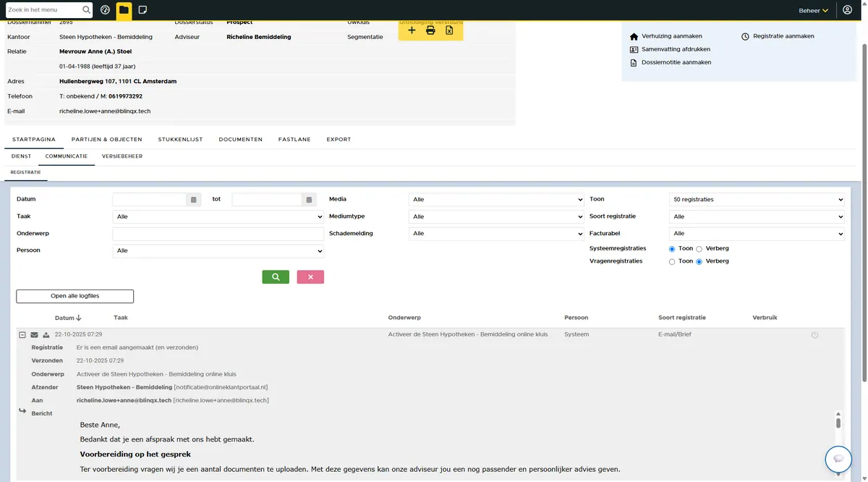Open the Toon '50 registraties' dropdown
The height and width of the screenshot is (482, 868).
tap(757, 200)
